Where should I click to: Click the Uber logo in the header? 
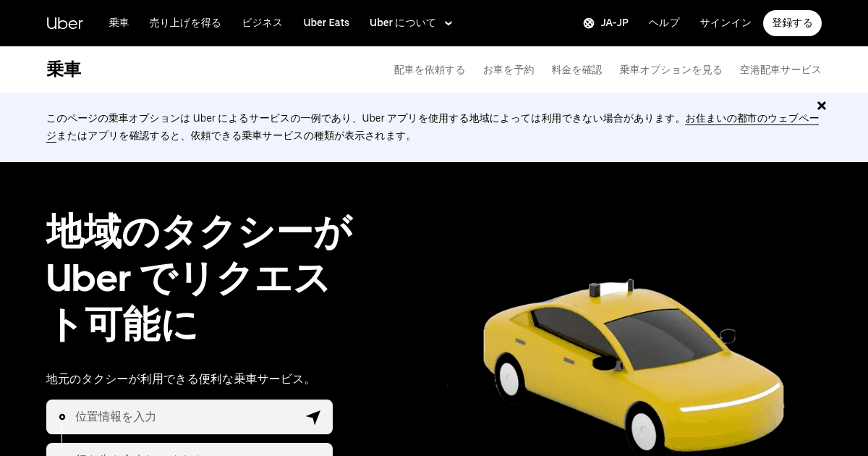tap(64, 22)
